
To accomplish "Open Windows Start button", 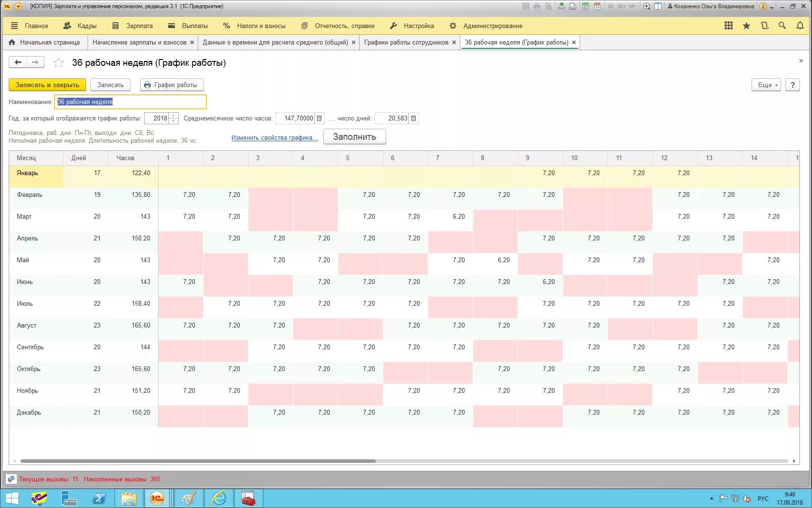I will 11,498.
